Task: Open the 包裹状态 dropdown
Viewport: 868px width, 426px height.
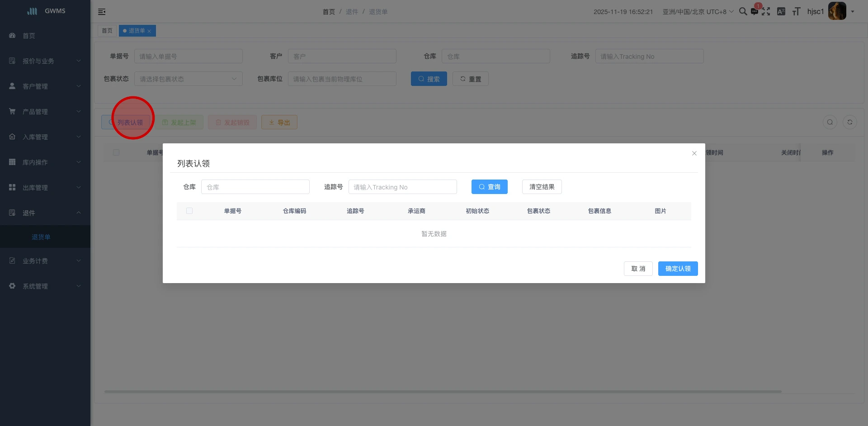Action: [x=188, y=79]
